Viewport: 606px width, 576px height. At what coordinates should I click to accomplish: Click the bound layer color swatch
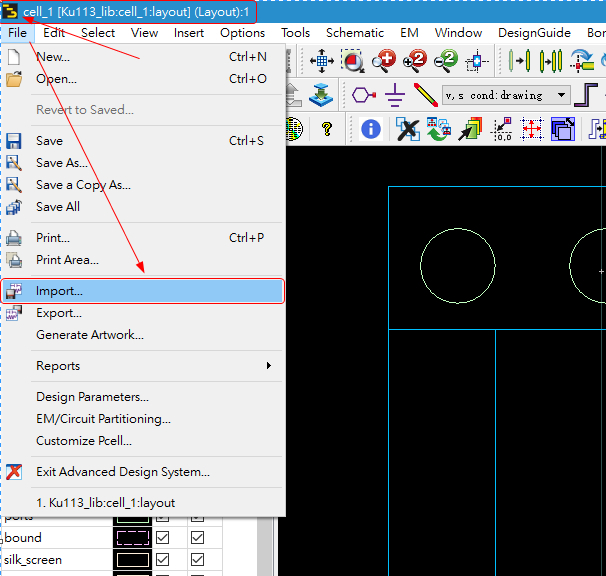point(133,538)
